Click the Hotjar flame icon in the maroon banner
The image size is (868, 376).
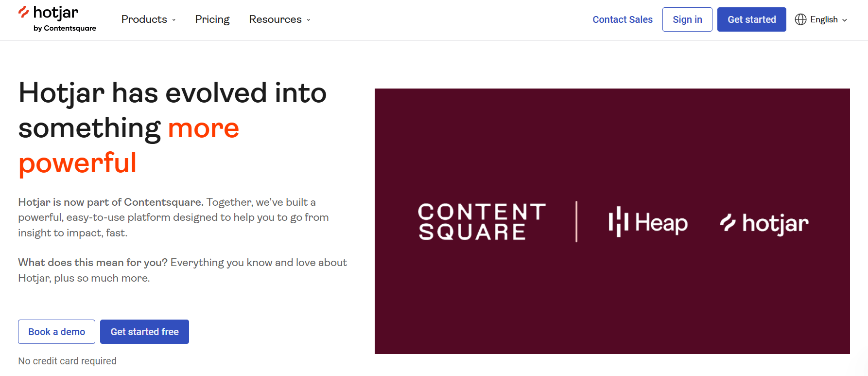point(728,223)
